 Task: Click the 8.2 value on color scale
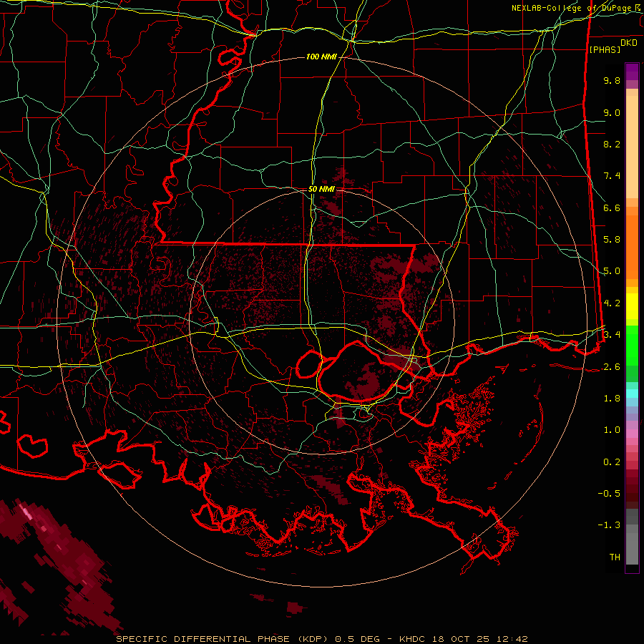tap(612, 144)
